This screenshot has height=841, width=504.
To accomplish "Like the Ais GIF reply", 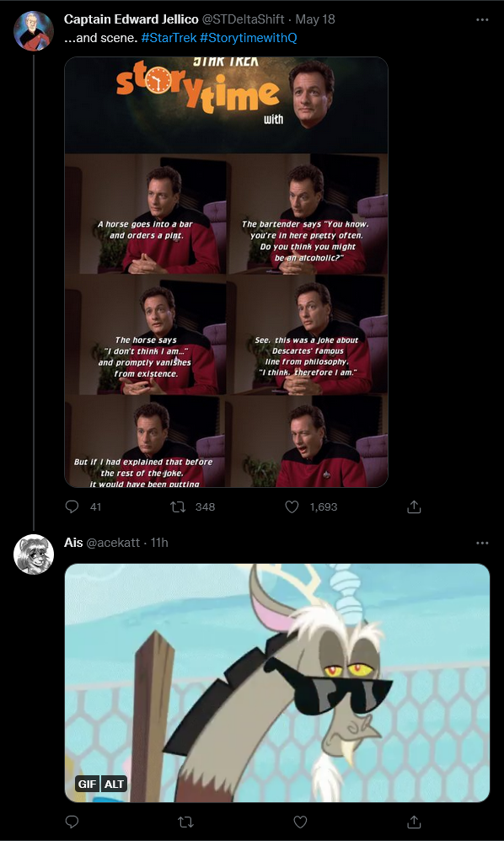I will 300,822.
